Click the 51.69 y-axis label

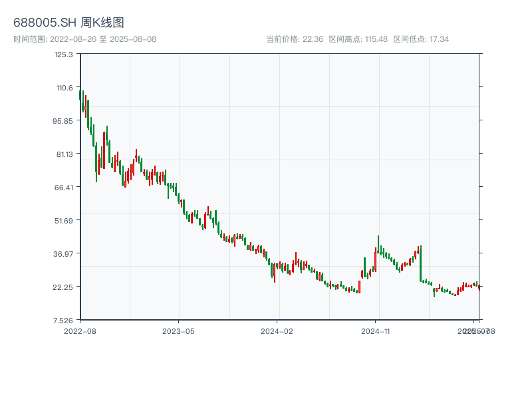click(64, 221)
